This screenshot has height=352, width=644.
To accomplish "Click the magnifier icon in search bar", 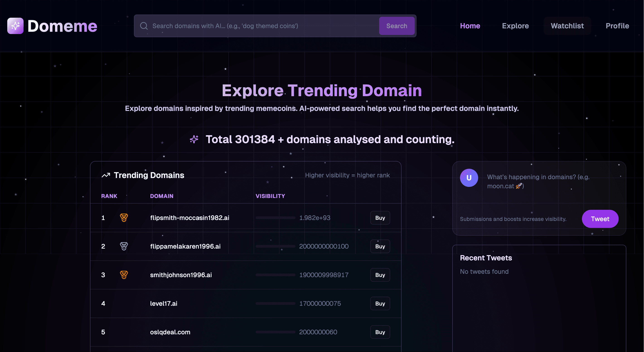I will pos(144,26).
